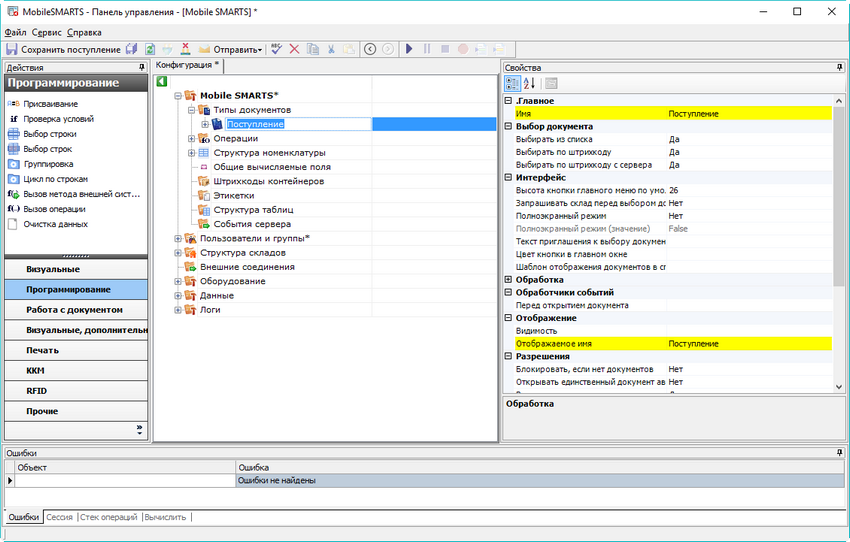
Task: Open the Справка menu
Action: [84, 33]
